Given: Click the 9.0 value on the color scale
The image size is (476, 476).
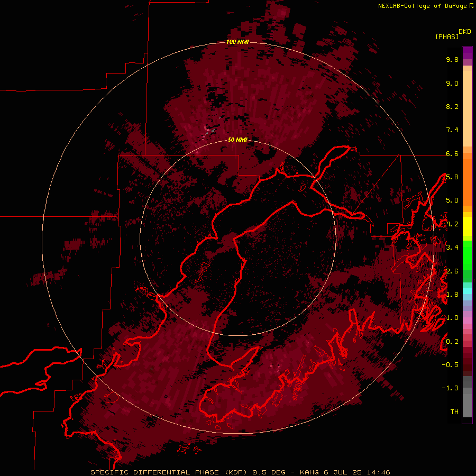Looking at the screenshot, I should [452, 83].
